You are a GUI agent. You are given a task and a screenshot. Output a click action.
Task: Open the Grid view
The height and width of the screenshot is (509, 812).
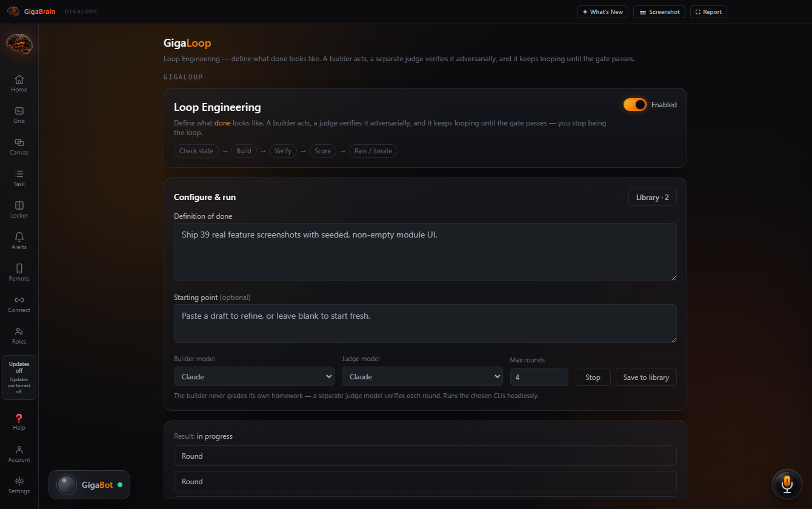[x=19, y=115]
